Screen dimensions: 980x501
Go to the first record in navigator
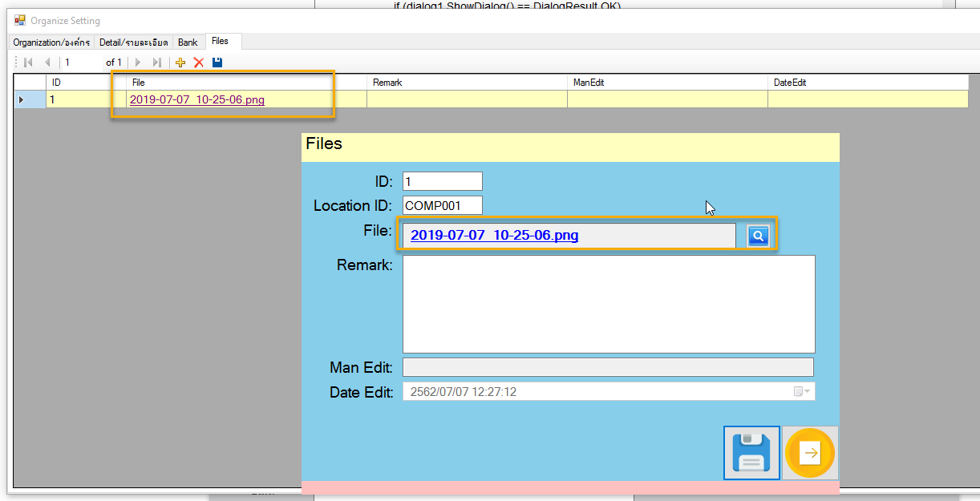(29, 63)
